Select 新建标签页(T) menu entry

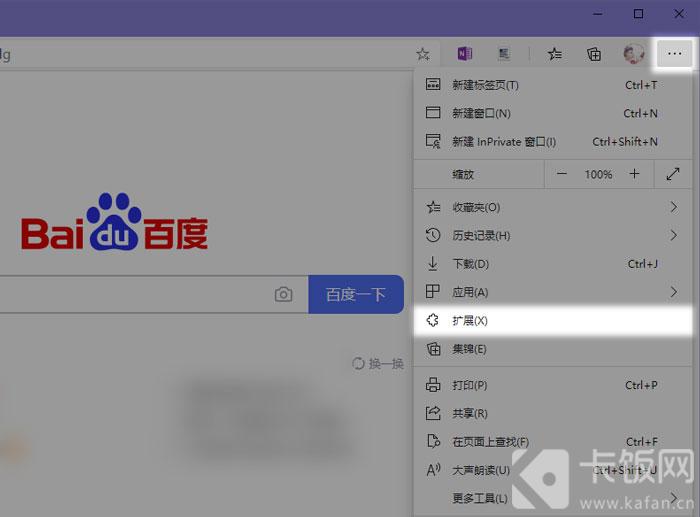(x=552, y=85)
